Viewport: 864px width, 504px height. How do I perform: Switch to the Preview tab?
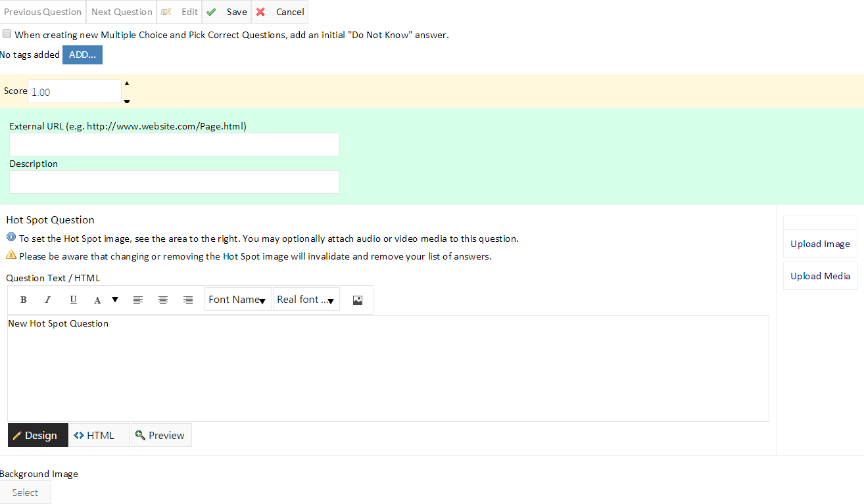(x=161, y=435)
